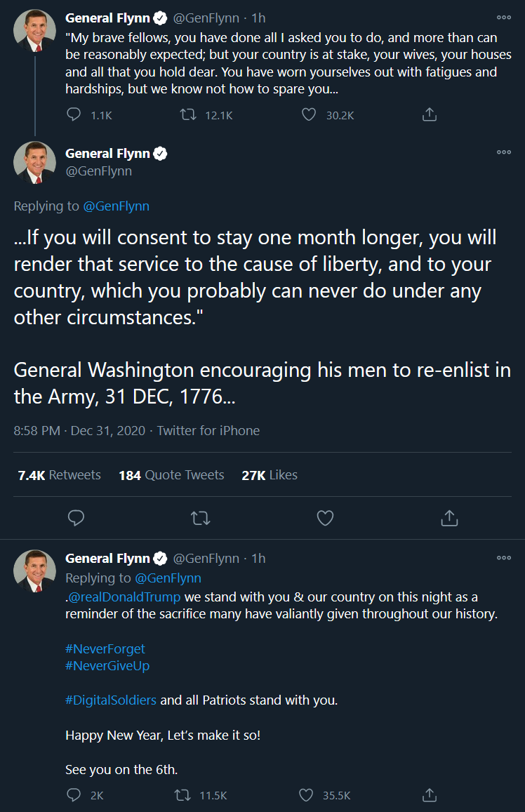View the 184 Quote Tweets
Viewport: 525px width, 812px height.
tap(171, 475)
